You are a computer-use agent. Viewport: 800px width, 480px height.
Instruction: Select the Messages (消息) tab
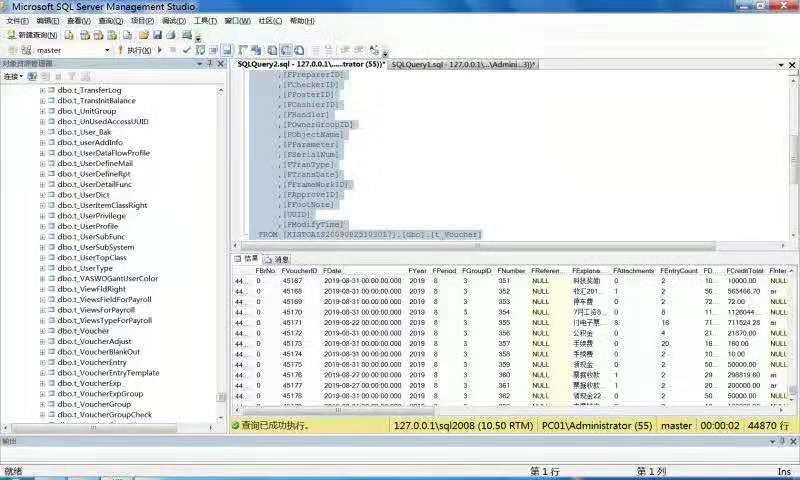click(277, 259)
